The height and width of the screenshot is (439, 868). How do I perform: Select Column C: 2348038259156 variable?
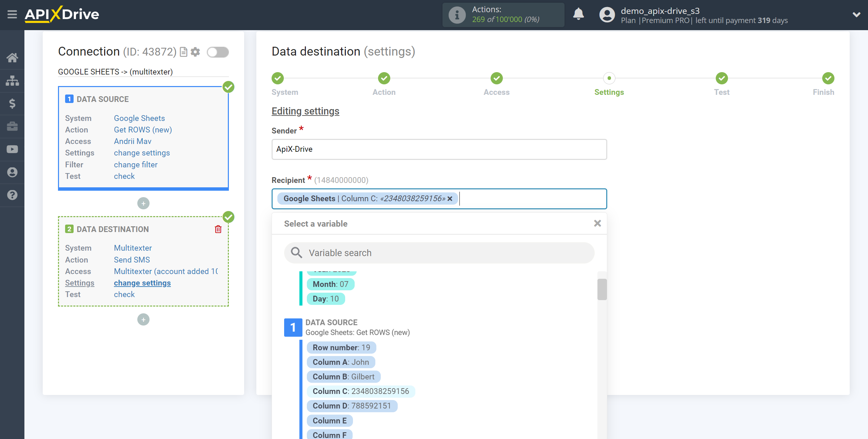coord(361,391)
